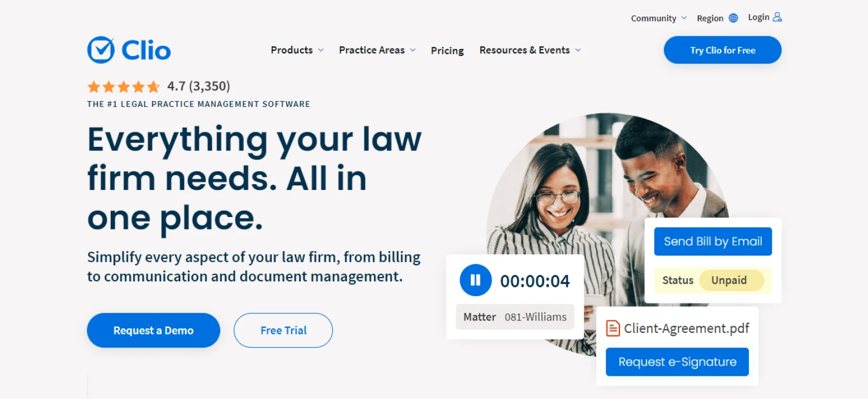This screenshot has height=399, width=868.
Task: Pause the running timer
Action: 476,280
